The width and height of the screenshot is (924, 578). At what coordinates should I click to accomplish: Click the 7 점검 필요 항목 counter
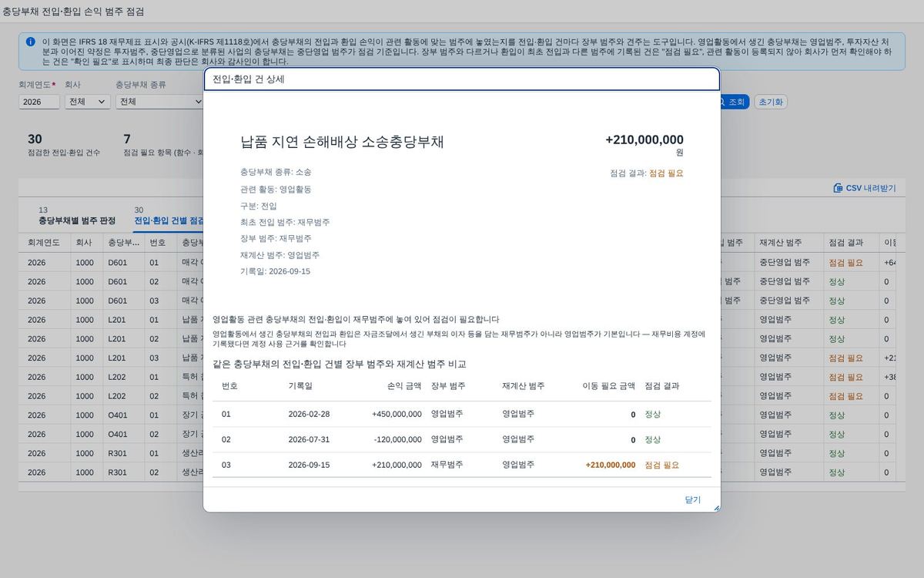click(x=162, y=145)
